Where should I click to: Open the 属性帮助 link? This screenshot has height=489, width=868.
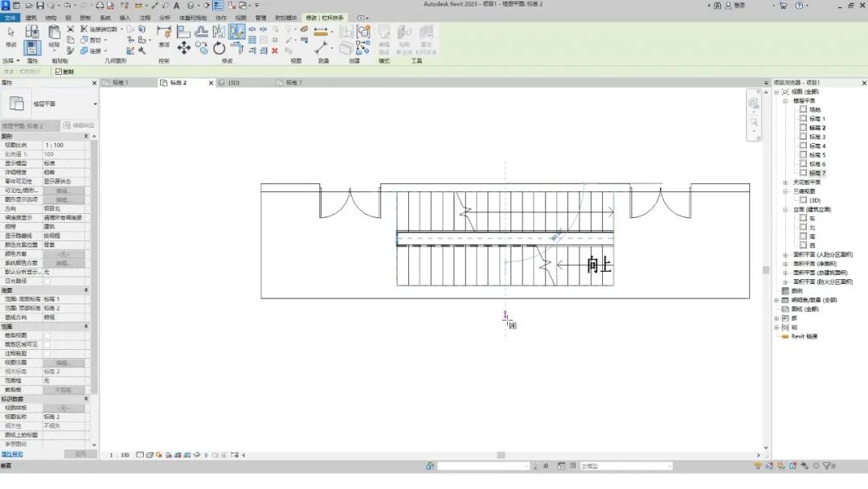pyautogui.click(x=12, y=454)
